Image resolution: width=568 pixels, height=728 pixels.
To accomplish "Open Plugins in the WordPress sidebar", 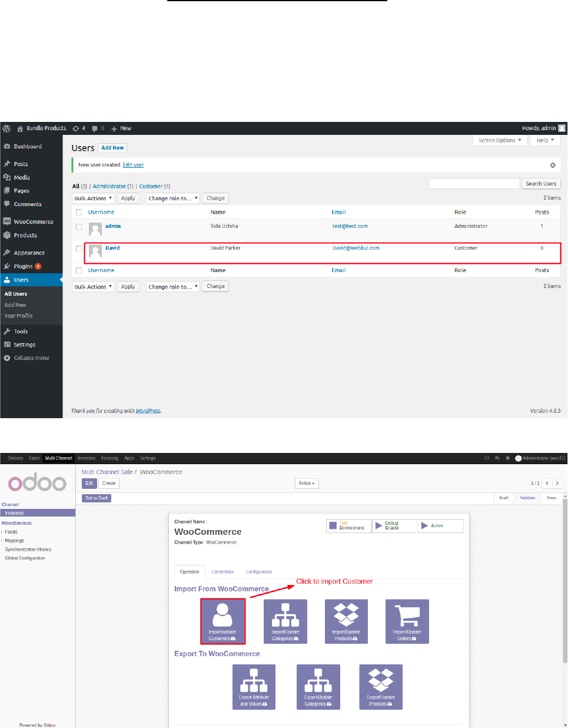I will (23, 266).
